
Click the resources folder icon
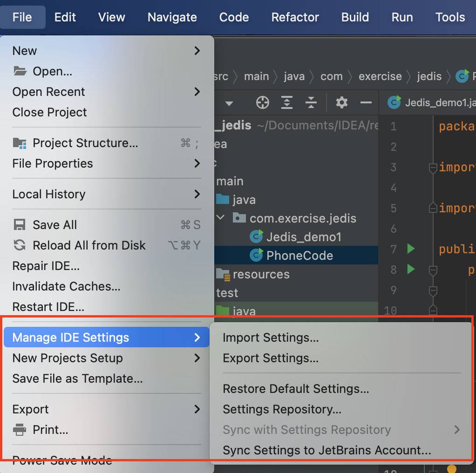coord(223,274)
